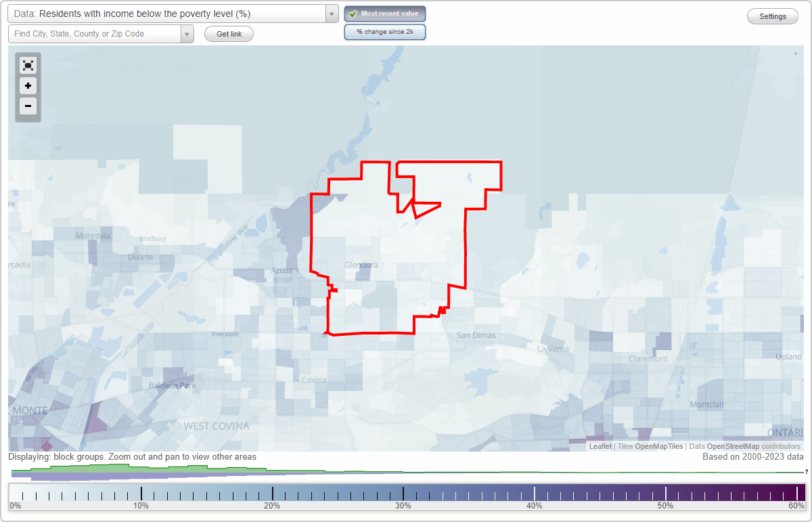This screenshot has height=522, width=812.
Task: Open the Data dataset dropdown
Action: pos(331,13)
